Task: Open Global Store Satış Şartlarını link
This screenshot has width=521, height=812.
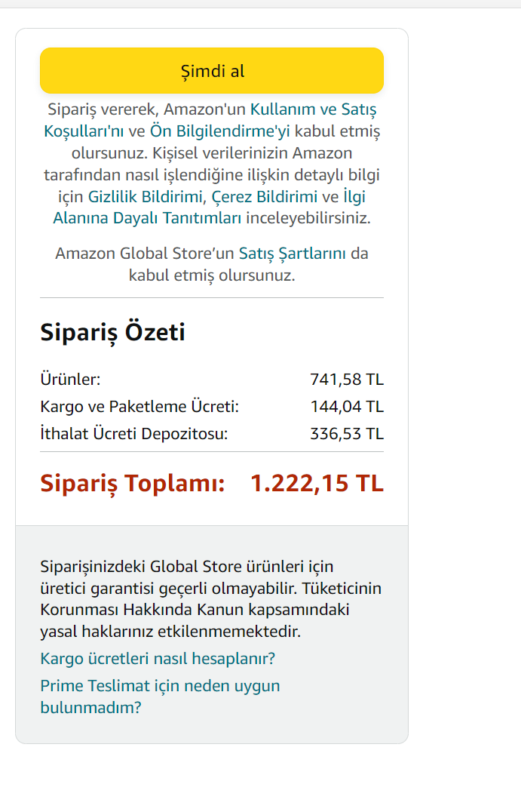Action: (292, 254)
